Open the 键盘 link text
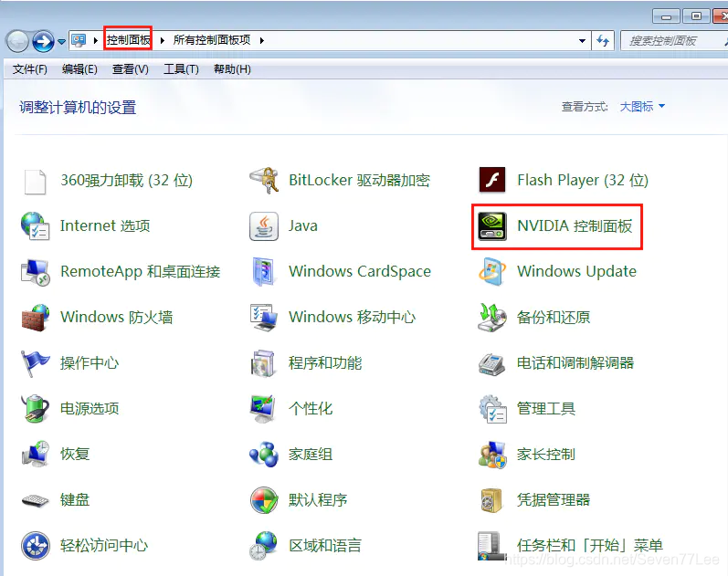The width and height of the screenshot is (728, 576). tap(75, 500)
